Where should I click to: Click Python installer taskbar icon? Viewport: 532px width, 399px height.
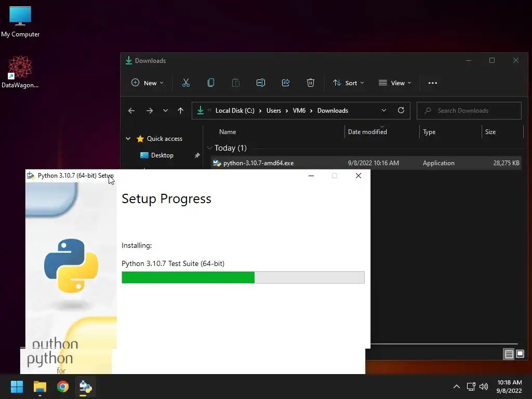pyautogui.click(x=86, y=387)
